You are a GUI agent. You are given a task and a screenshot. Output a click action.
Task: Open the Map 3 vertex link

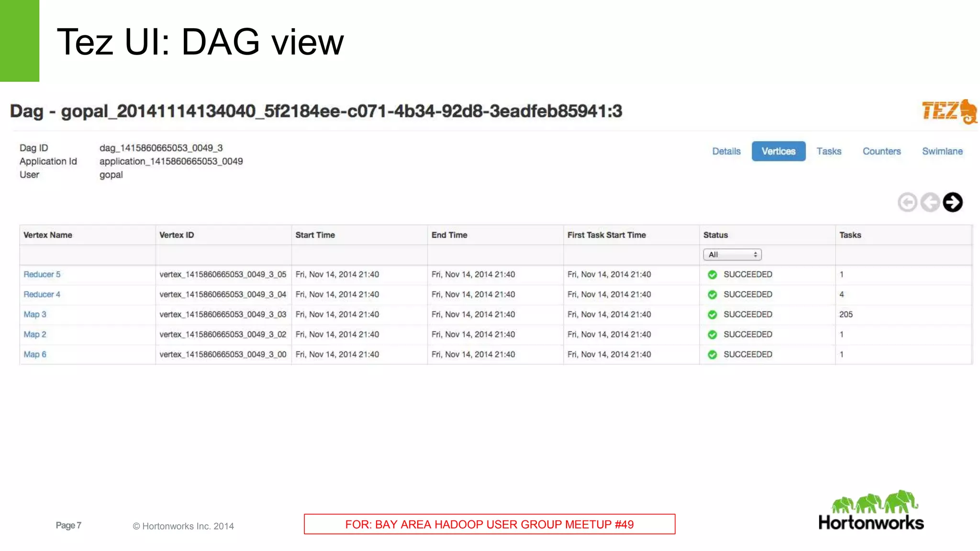click(x=35, y=315)
